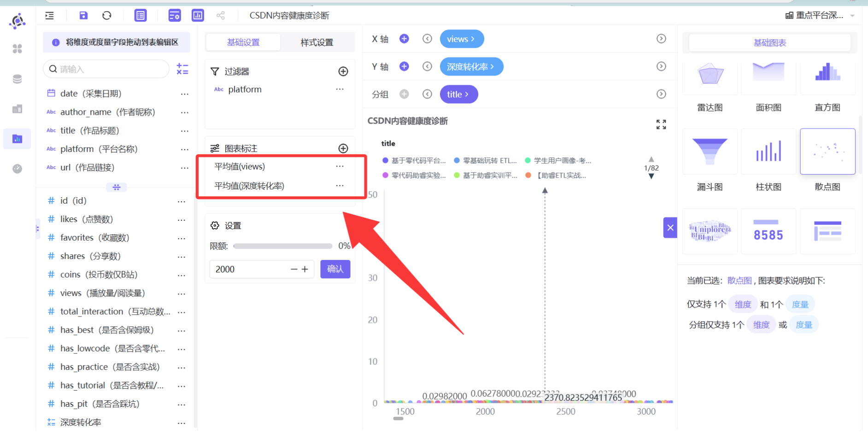The height and width of the screenshot is (434, 868).
Task: Go to the previous legend page arrow
Action: pos(651,159)
